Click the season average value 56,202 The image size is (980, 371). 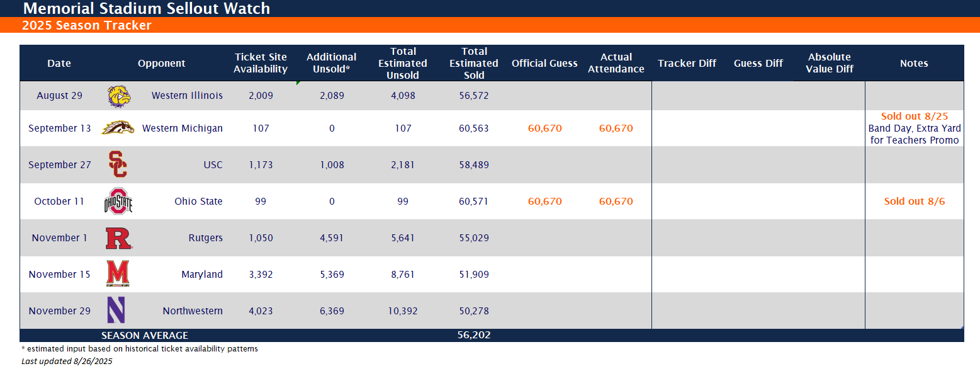474,335
